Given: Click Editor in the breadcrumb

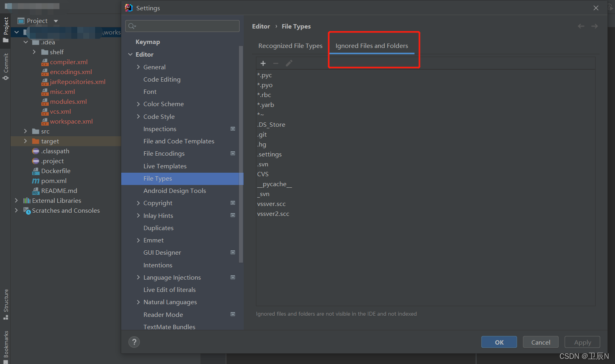Looking at the screenshot, I should (x=261, y=27).
